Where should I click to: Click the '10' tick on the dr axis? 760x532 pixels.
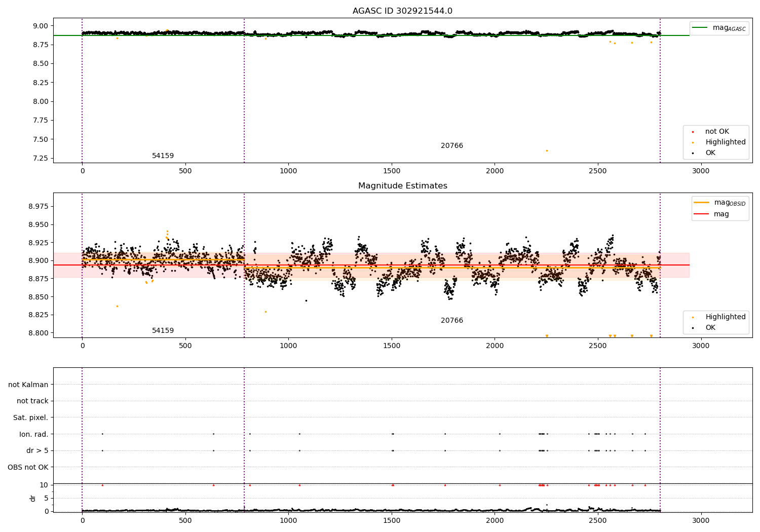(44, 485)
